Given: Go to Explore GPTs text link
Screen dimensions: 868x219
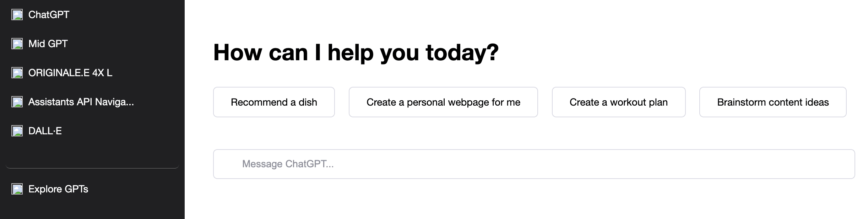Looking at the screenshot, I should (58, 189).
